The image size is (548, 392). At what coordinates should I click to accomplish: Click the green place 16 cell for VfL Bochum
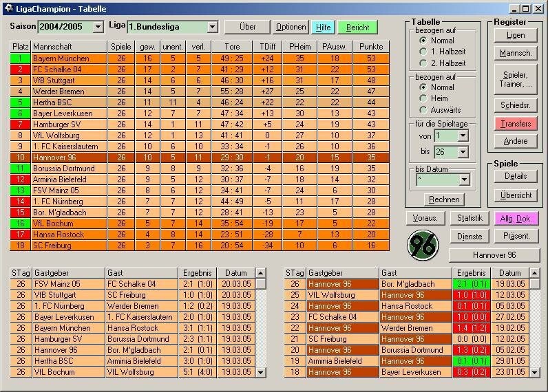click(20, 224)
